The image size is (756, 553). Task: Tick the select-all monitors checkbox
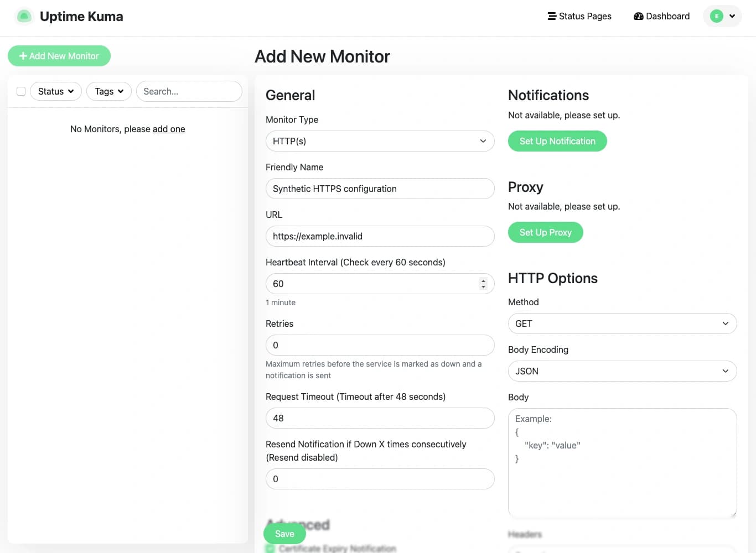coord(21,91)
